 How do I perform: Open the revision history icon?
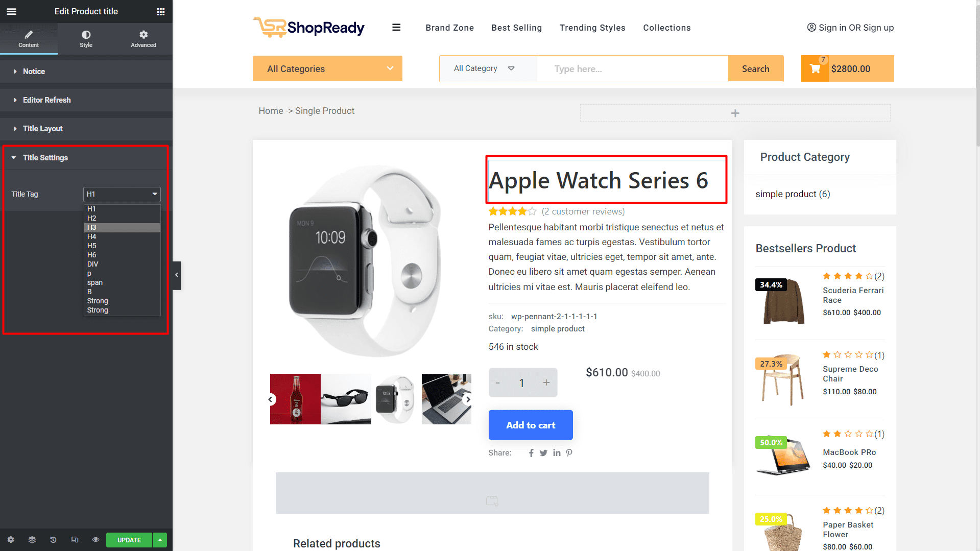click(53, 540)
